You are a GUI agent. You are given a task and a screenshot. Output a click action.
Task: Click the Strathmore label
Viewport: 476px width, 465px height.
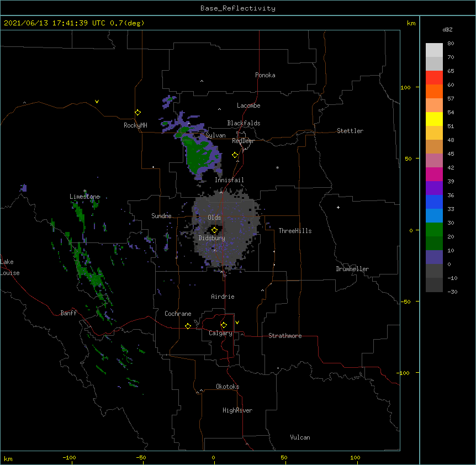pyautogui.click(x=285, y=336)
